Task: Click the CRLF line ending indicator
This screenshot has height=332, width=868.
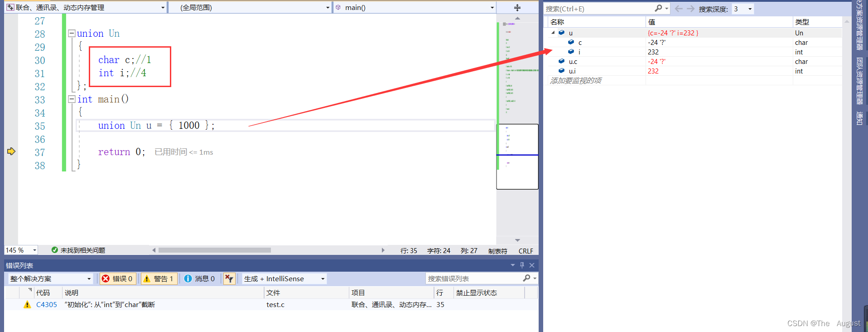Action: click(526, 251)
